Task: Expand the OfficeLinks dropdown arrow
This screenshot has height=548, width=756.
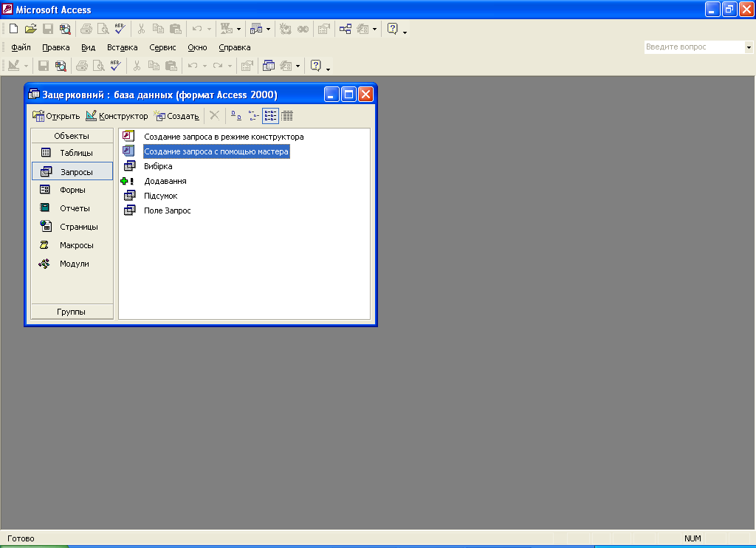Action: (238, 29)
